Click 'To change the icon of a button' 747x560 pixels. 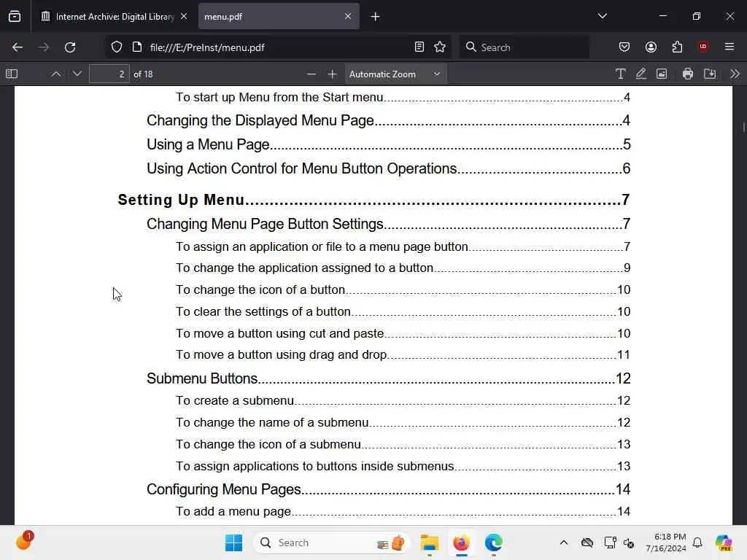tap(403, 289)
